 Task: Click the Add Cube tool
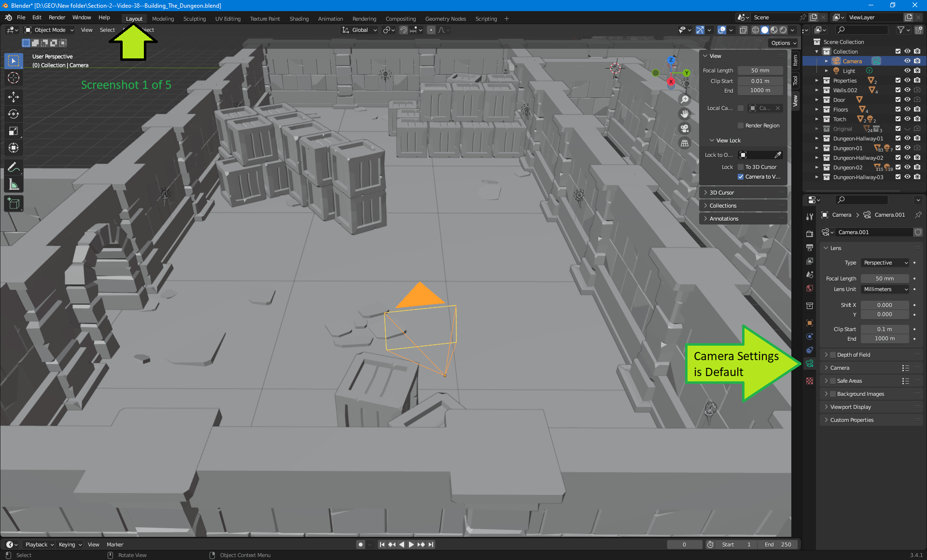pos(14,204)
